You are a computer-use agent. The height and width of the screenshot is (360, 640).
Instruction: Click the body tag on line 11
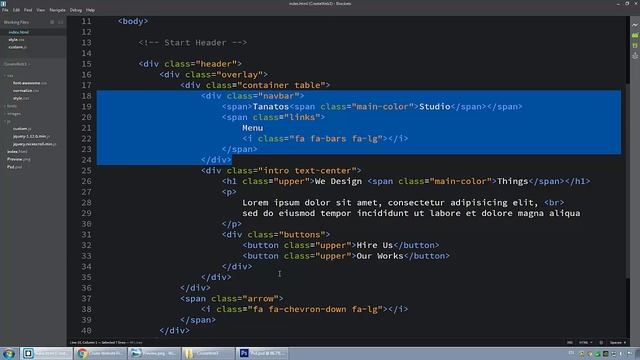pyautogui.click(x=133, y=21)
